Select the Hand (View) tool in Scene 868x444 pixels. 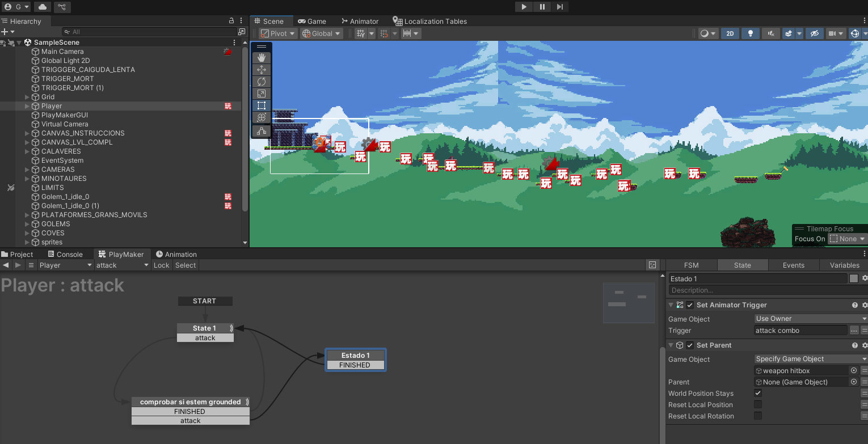(x=262, y=57)
